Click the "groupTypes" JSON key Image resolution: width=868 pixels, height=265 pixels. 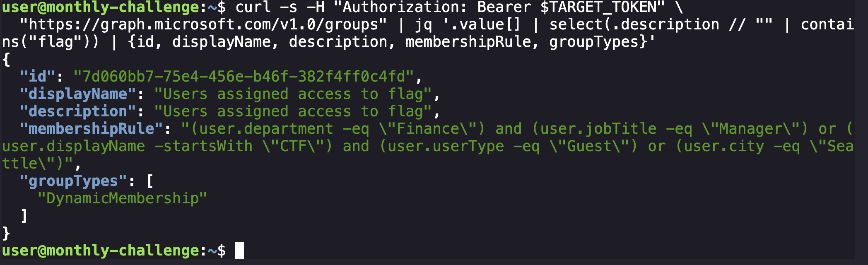coord(73,181)
